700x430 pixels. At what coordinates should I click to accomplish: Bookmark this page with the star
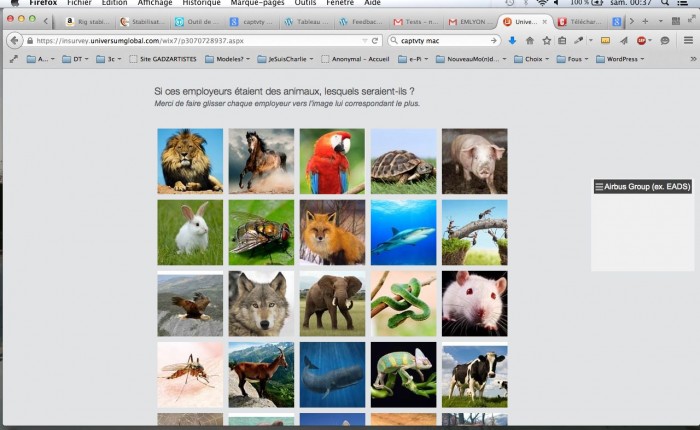tap(546, 41)
